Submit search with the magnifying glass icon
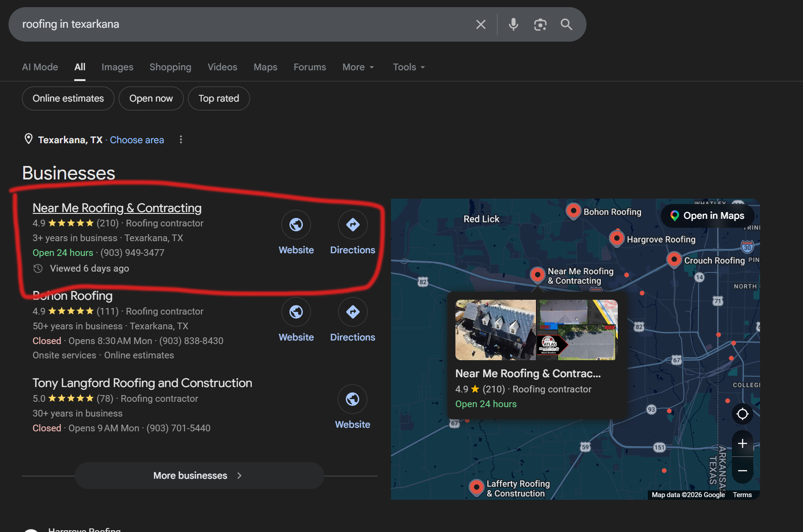Viewport: 803px width, 532px height. (x=567, y=25)
